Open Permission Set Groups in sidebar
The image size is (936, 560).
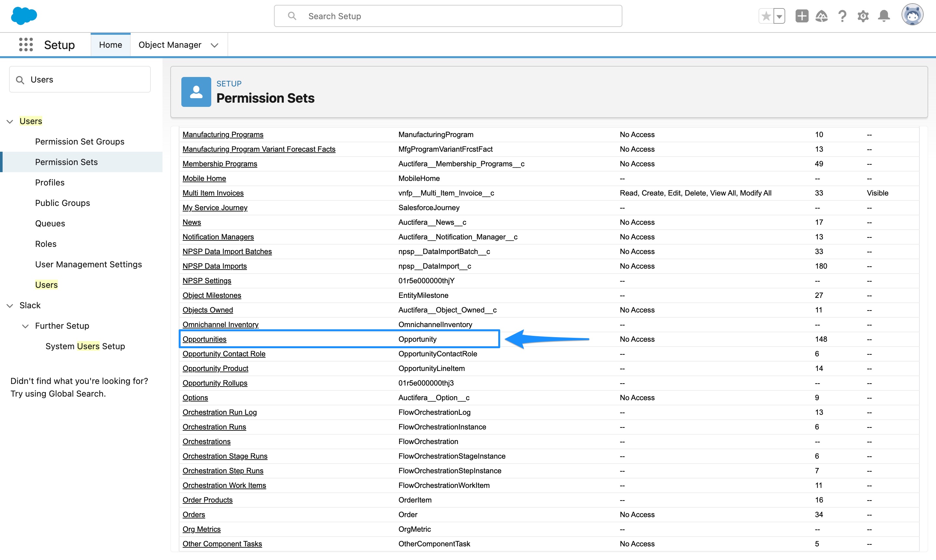coord(79,142)
